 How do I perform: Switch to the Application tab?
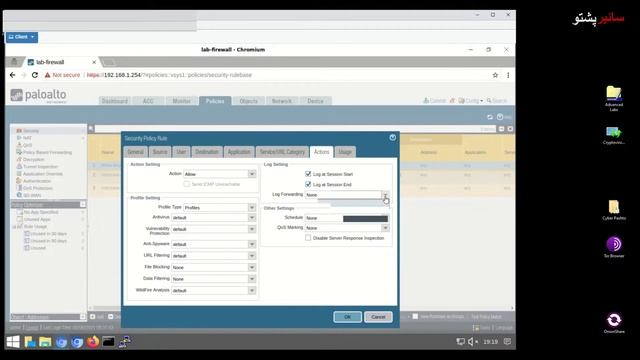[239, 152]
